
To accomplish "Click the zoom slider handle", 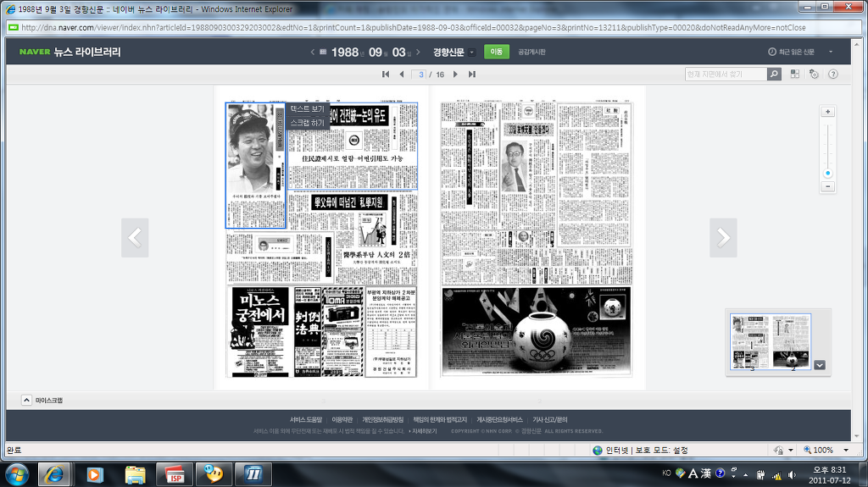I will pyautogui.click(x=827, y=174).
